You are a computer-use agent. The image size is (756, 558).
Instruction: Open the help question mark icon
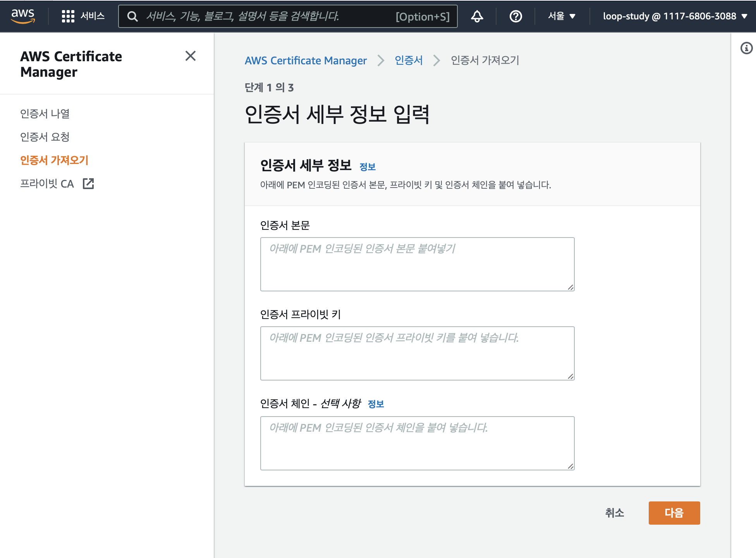click(x=515, y=16)
